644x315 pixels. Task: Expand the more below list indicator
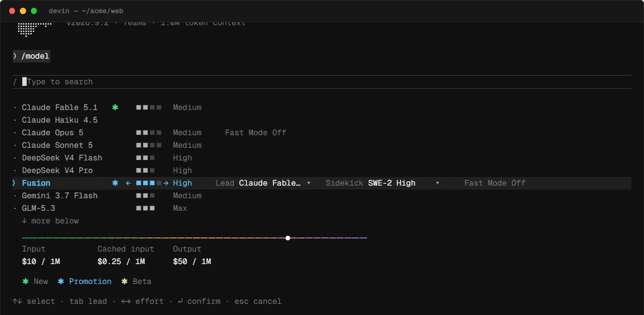click(x=50, y=220)
